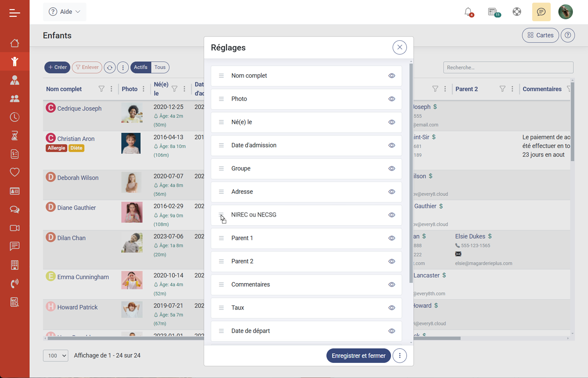This screenshot has width=588, height=378.
Task: Click the home icon in sidebar
Action: [15, 43]
